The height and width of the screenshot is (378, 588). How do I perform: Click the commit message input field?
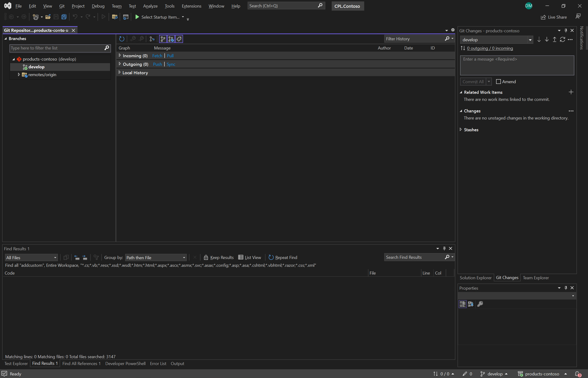point(517,65)
